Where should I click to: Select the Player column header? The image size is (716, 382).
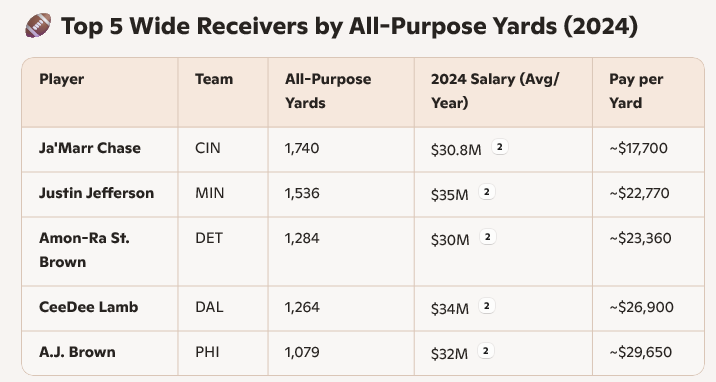point(62,79)
